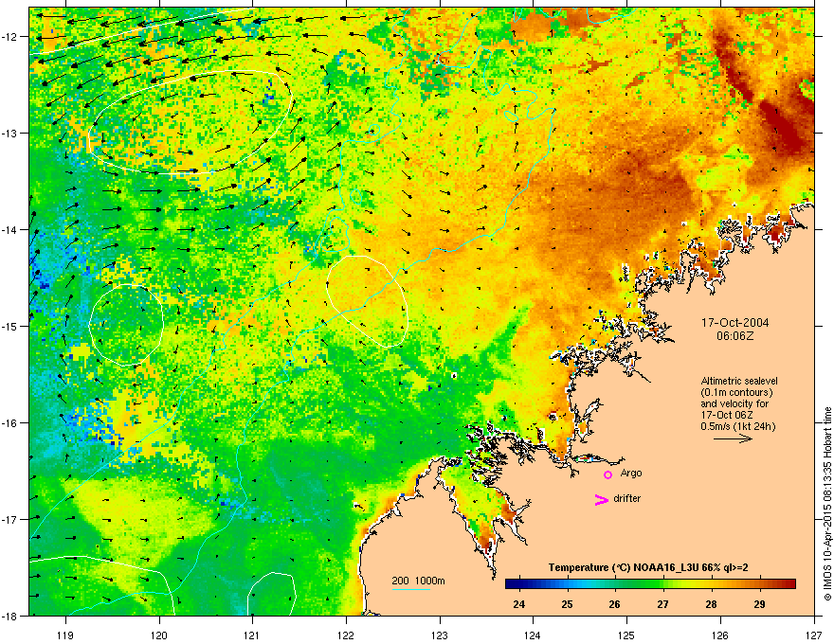Click the magenta drifter legend marker

coord(602,499)
